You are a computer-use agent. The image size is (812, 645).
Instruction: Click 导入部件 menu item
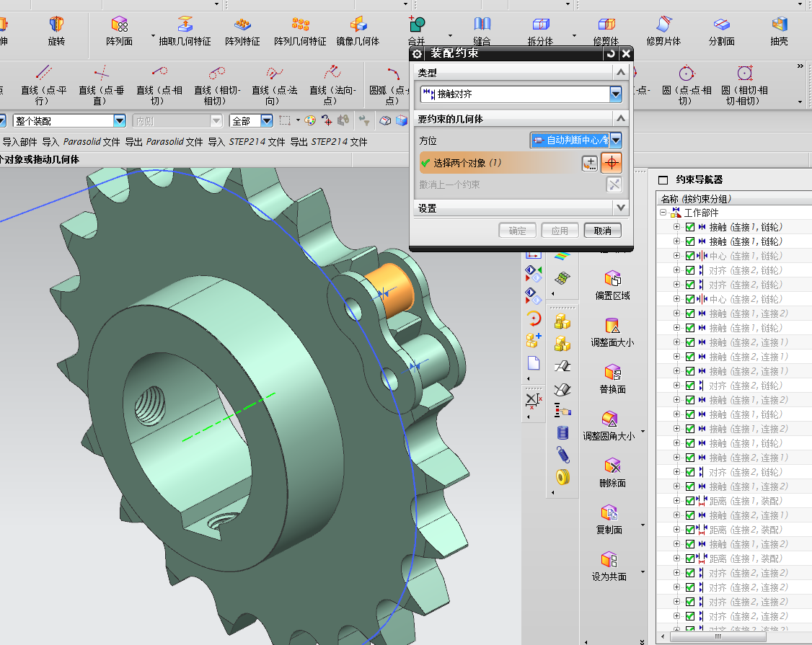[19, 142]
